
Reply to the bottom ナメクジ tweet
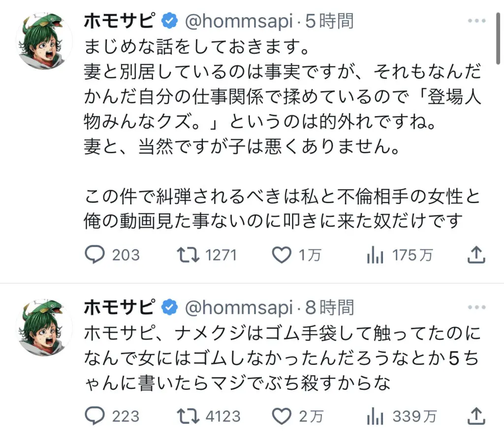95,416
